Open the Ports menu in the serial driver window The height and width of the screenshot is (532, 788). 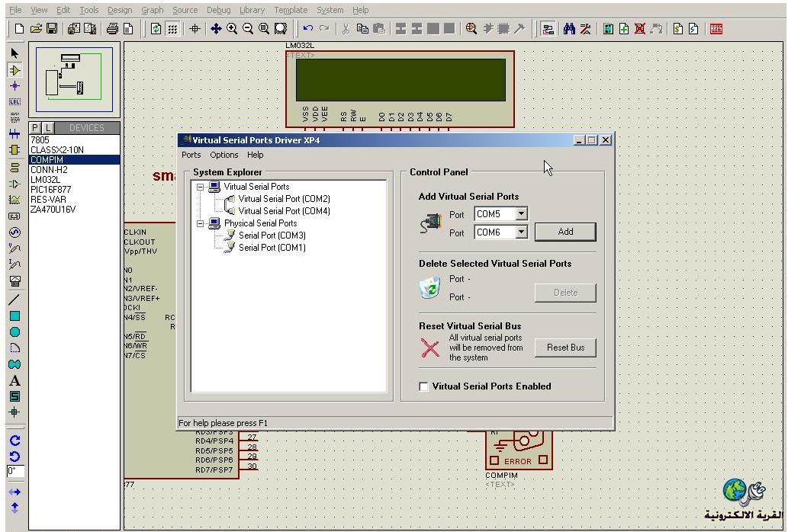click(x=191, y=155)
